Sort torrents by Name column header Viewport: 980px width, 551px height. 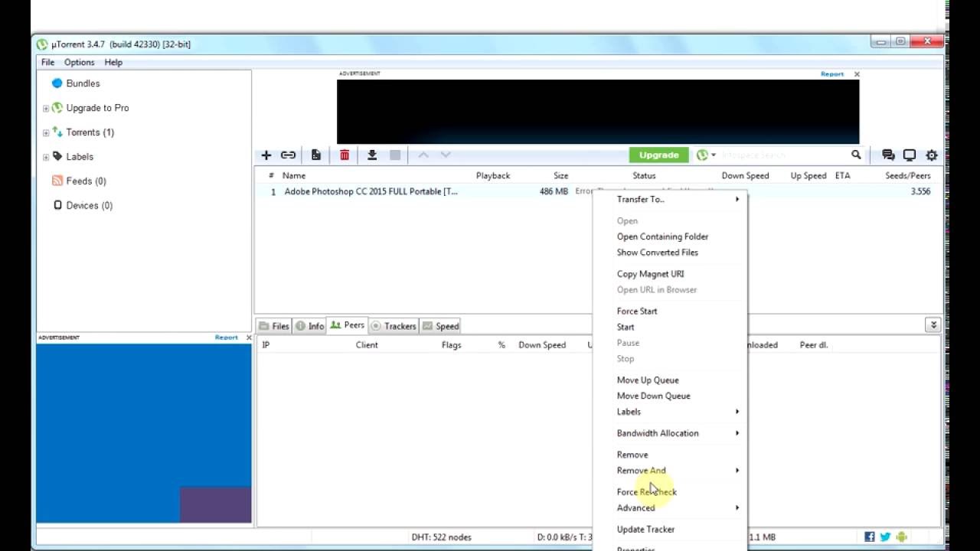pos(294,176)
